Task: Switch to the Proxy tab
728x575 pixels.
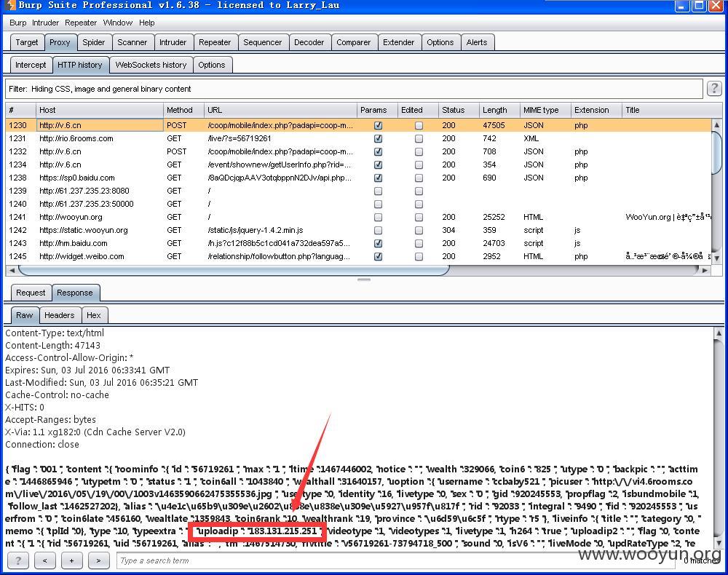Action: tap(60, 42)
